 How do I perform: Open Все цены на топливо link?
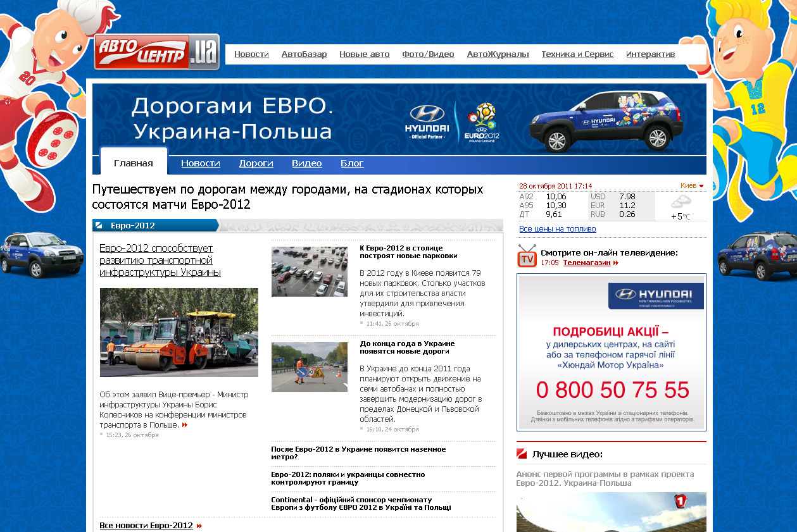pyautogui.click(x=557, y=229)
